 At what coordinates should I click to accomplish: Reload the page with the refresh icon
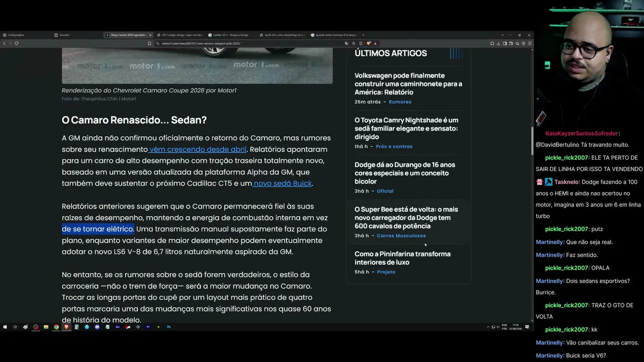tap(17, 43)
